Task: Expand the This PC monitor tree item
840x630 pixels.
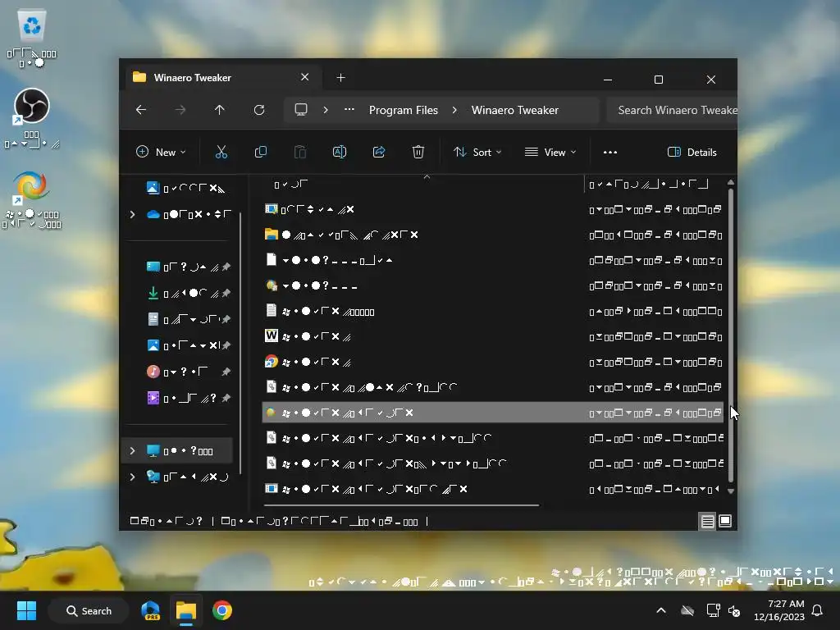Action: point(132,450)
